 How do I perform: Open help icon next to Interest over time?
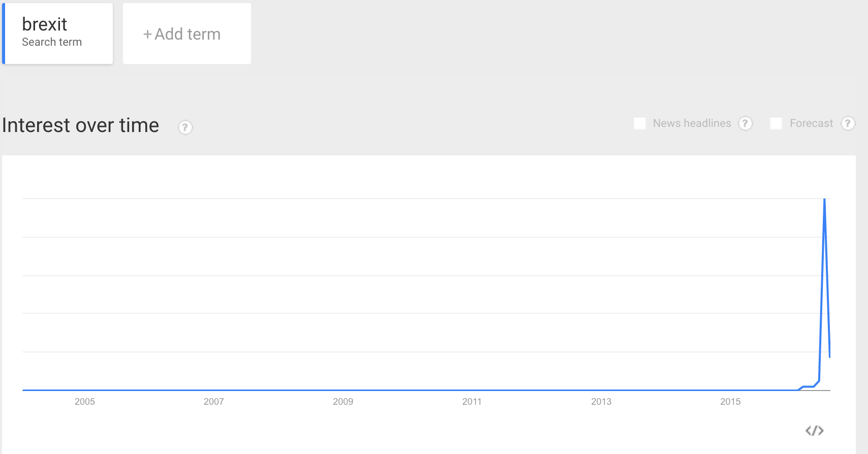coord(185,127)
